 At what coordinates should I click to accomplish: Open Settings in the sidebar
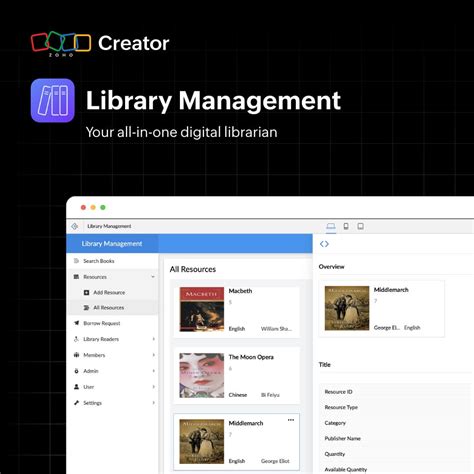coord(113,403)
